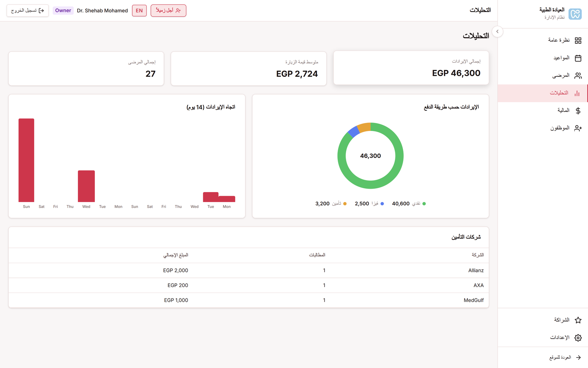Open appointments via the calendar icon
Image resolution: width=588 pixels, height=368 pixels.
coord(579,57)
